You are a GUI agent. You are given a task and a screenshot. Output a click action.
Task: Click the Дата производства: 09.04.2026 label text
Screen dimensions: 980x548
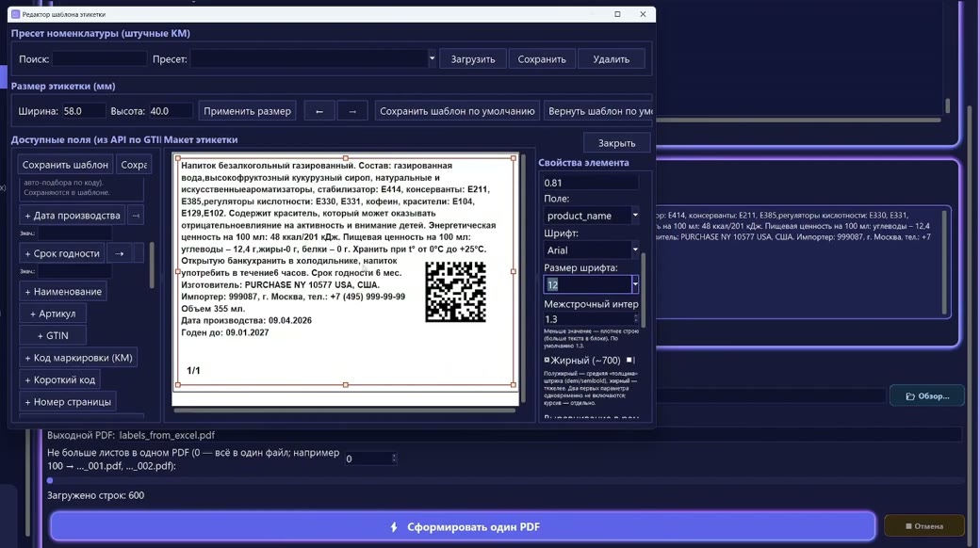point(246,320)
